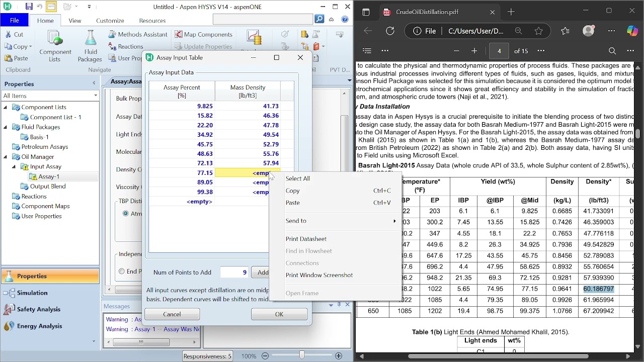The image size is (644, 362).
Task: Click OK in Assay Input Table
Action: 279,314
